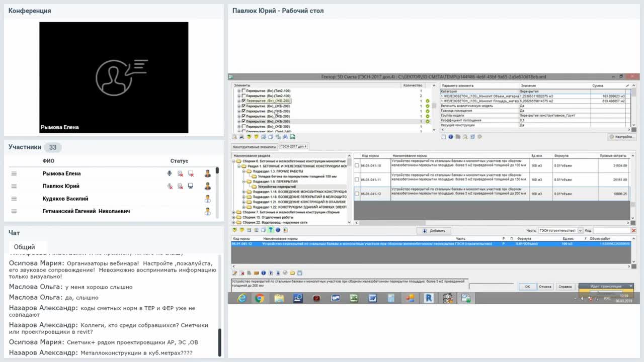
Task: Open Internet Explorer from the taskbar
Action: pos(242,298)
